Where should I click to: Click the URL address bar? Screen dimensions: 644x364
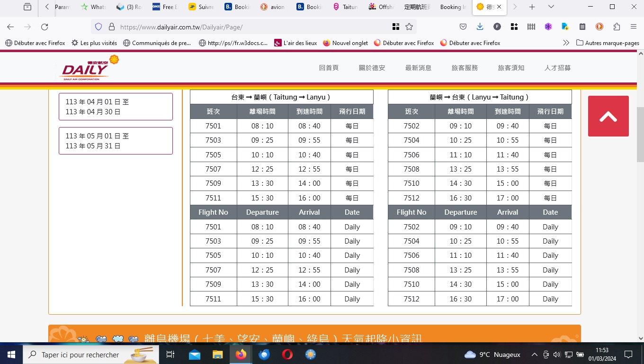click(251, 27)
